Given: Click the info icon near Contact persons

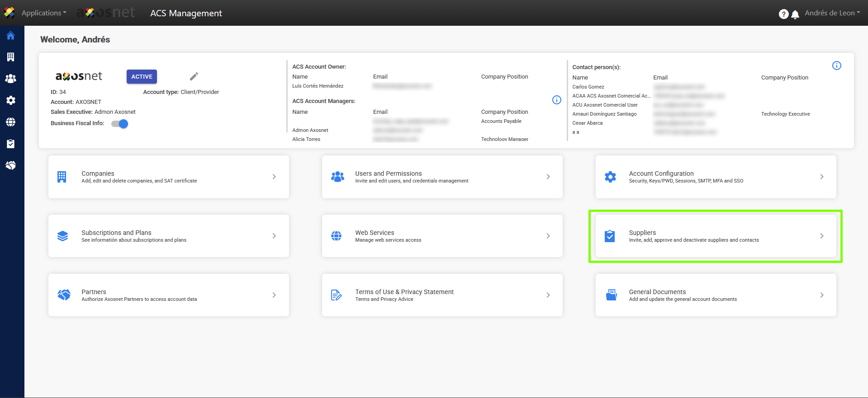Looking at the screenshot, I should (836, 66).
